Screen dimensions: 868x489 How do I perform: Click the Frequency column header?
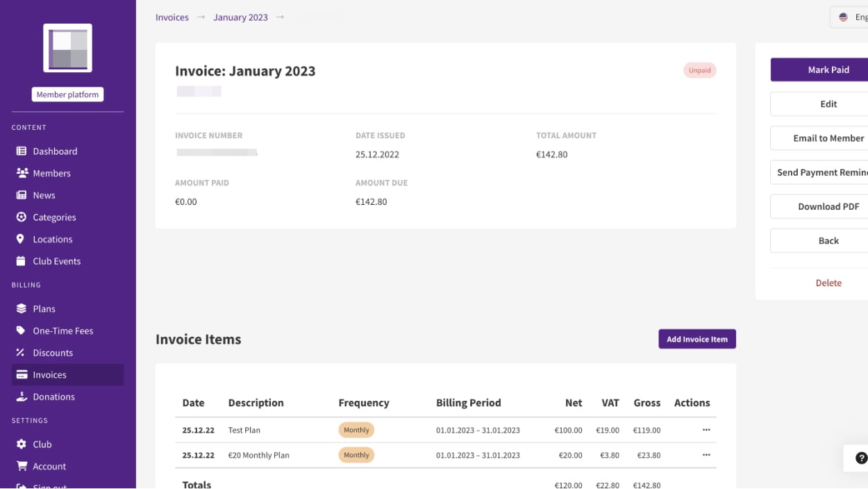coord(364,403)
